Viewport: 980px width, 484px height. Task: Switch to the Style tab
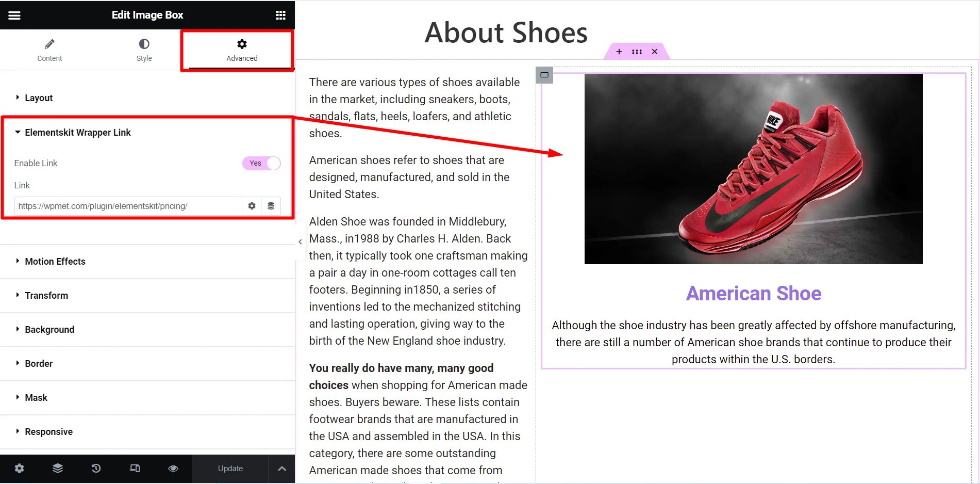[144, 50]
